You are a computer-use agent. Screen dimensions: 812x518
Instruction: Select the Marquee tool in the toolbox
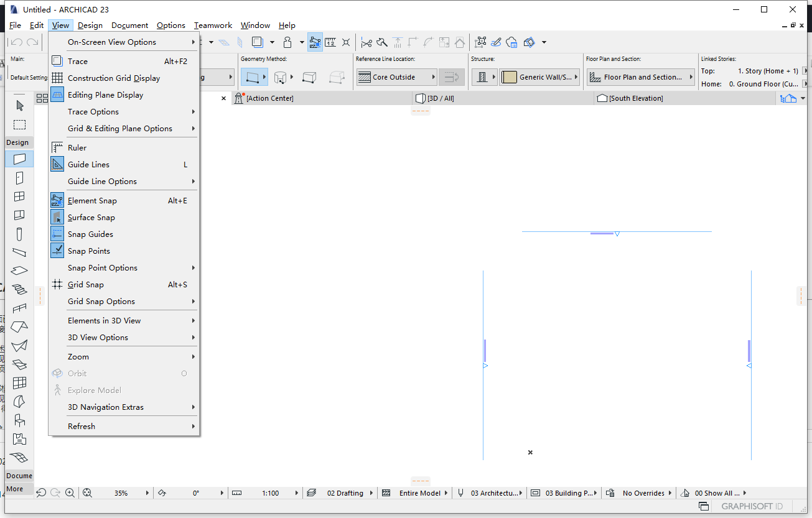(x=19, y=124)
